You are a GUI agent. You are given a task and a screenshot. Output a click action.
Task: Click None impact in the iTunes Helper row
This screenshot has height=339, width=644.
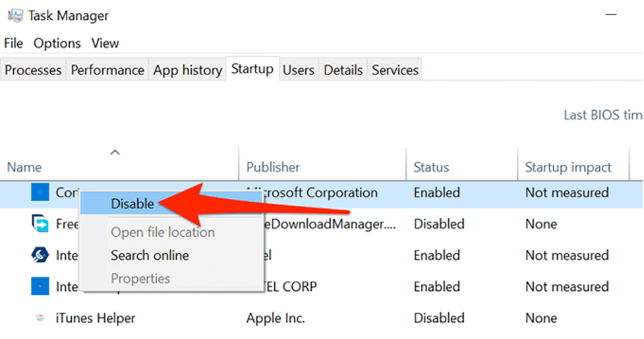[541, 318]
